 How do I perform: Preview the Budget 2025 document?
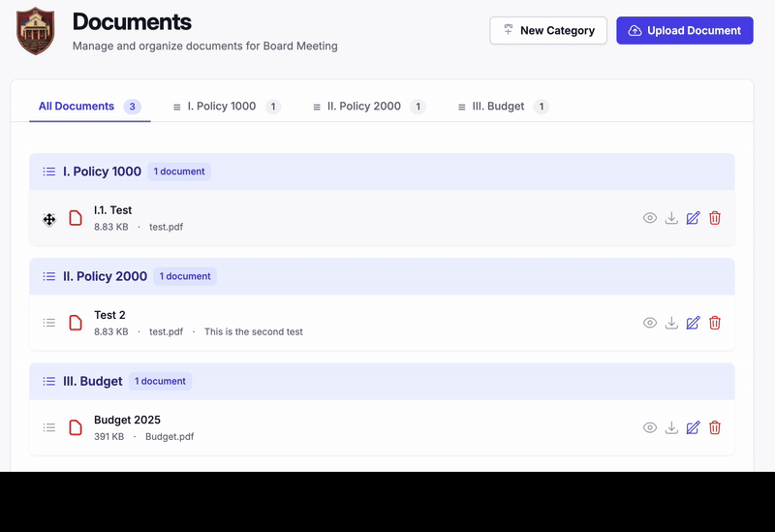pyautogui.click(x=649, y=427)
